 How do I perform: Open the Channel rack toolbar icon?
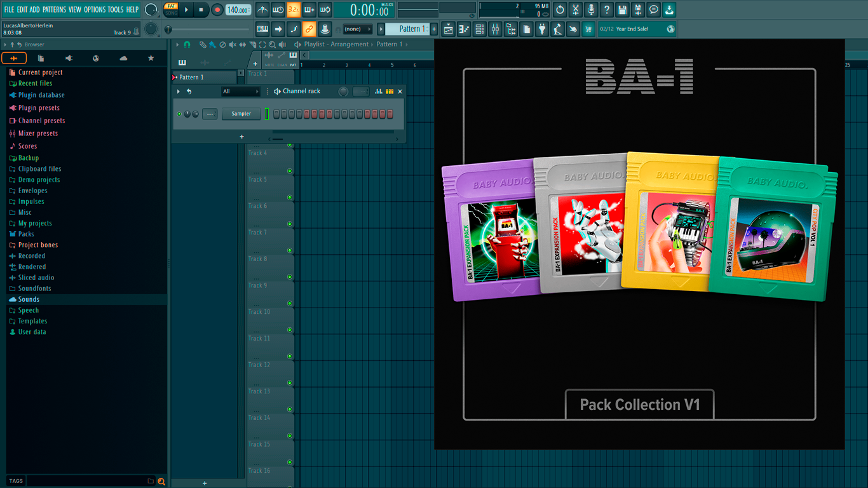pyautogui.click(x=480, y=29)
